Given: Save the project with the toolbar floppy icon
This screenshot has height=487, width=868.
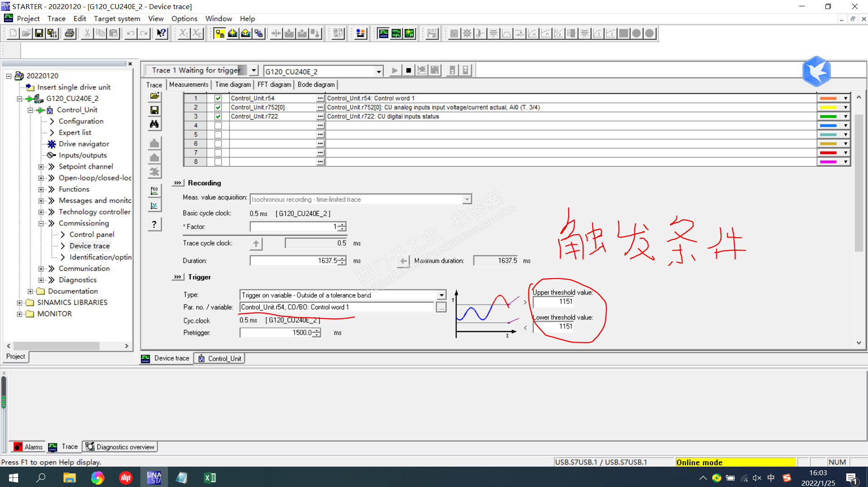Looking at the screenshot, I should click(x=39, y=34).
